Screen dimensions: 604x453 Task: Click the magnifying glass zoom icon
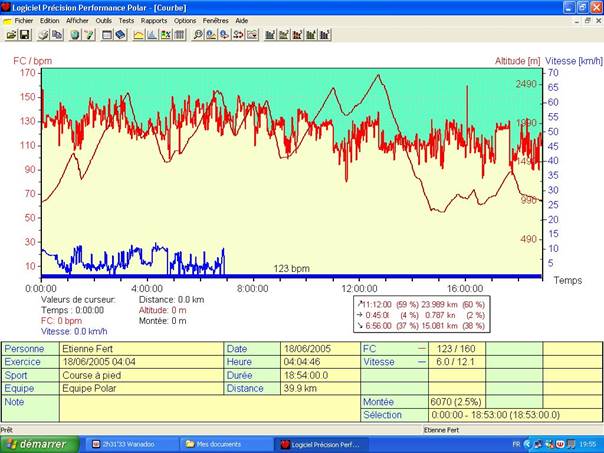[x=198, y=35]
